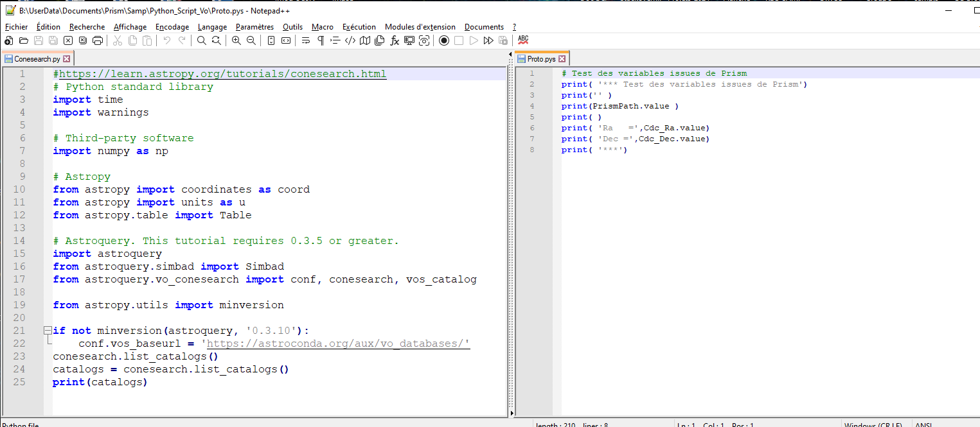Click the New file toolbar icon
Image resolution: width=980 pixels, height=427 pixels.
[x=8, y=40]
